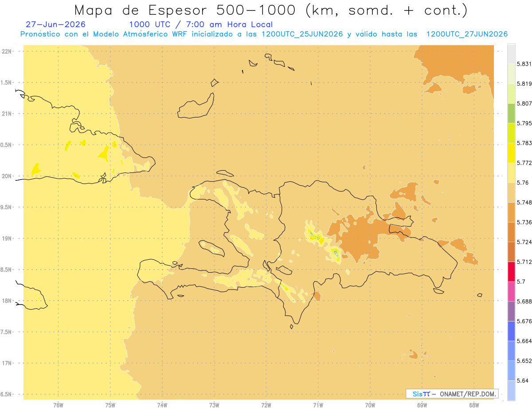Click the legend value '5.724'

(x=524, y=242)
